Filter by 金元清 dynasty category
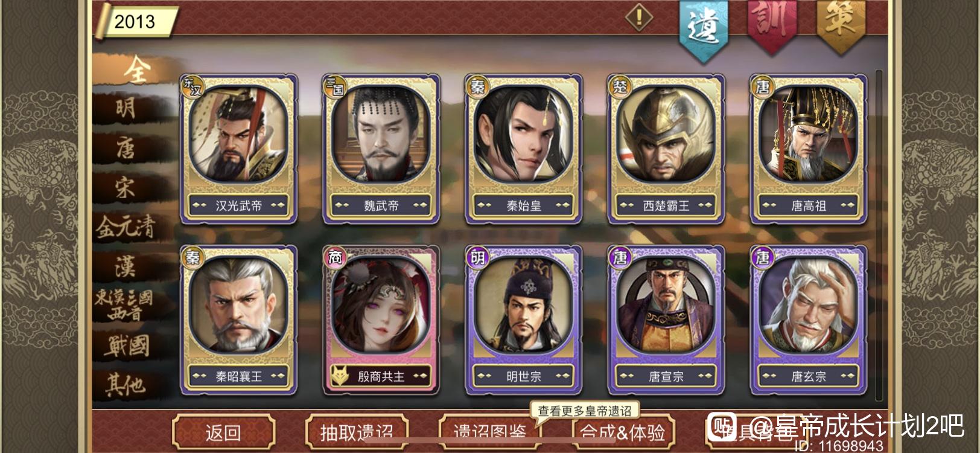 (x=126, y=228)
